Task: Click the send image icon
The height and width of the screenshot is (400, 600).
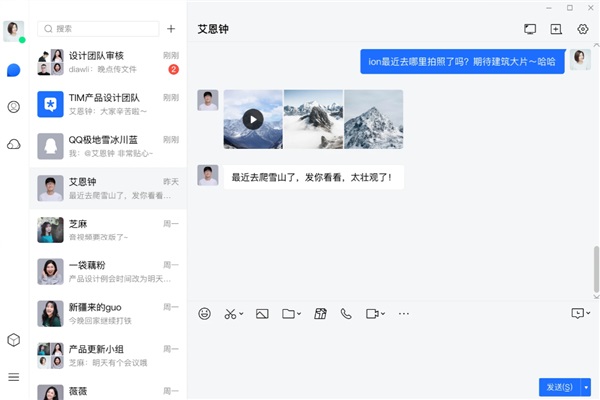Action: (262, 313)
